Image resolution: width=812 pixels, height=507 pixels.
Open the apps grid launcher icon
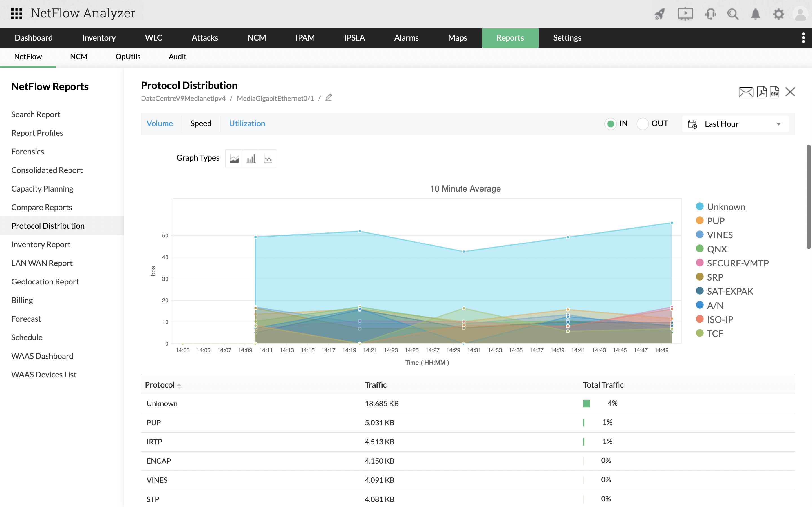16,14
